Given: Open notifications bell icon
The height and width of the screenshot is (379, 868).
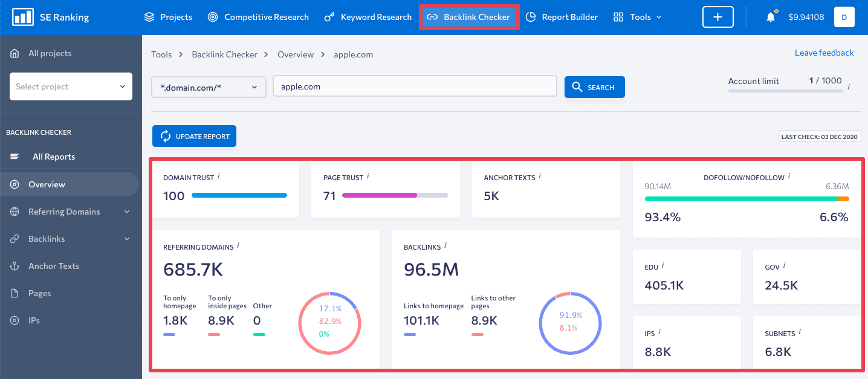Looking at the screenshot, I should tap(771, 17).
